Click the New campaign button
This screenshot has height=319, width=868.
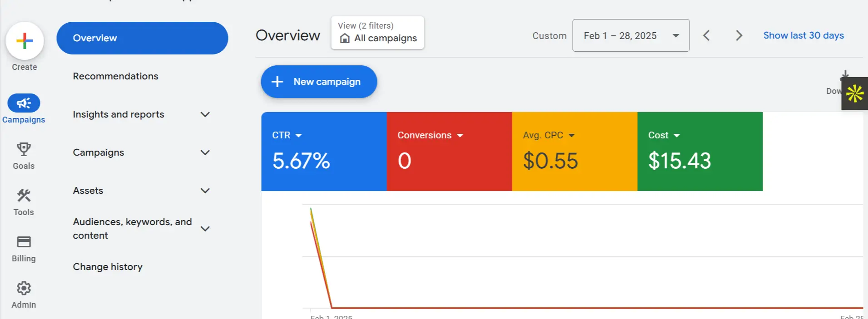(319, 82)
